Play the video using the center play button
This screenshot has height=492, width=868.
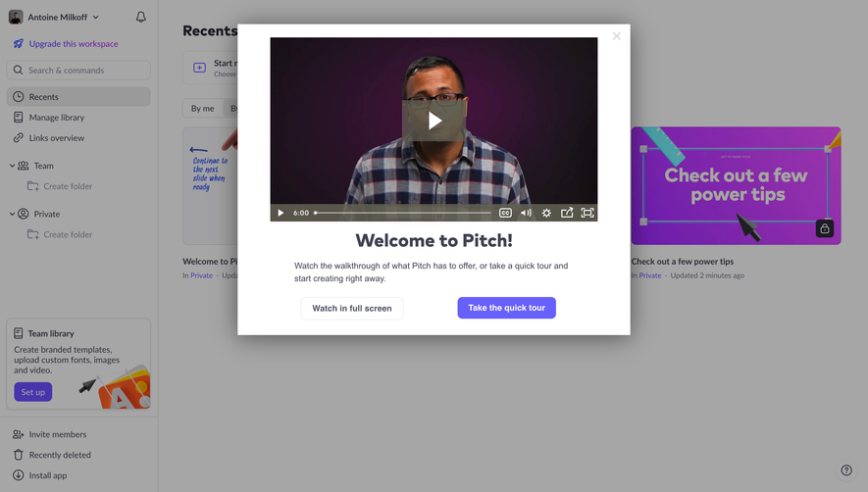click(x=434, y=121)
